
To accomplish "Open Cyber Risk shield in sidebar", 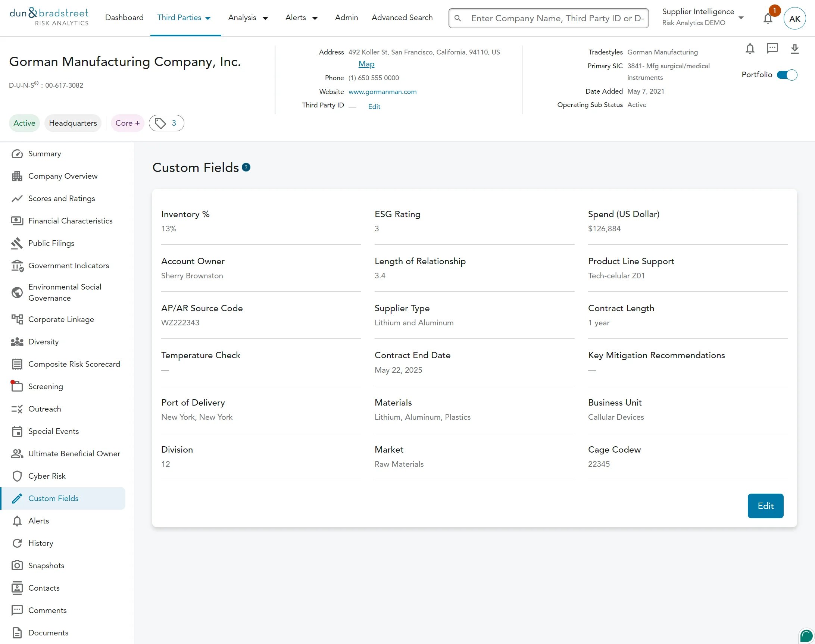I will click(x=47, y=476).
